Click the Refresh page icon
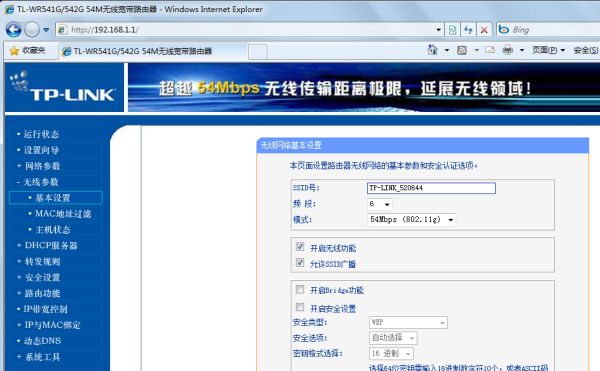 click(x=468, y=30)
